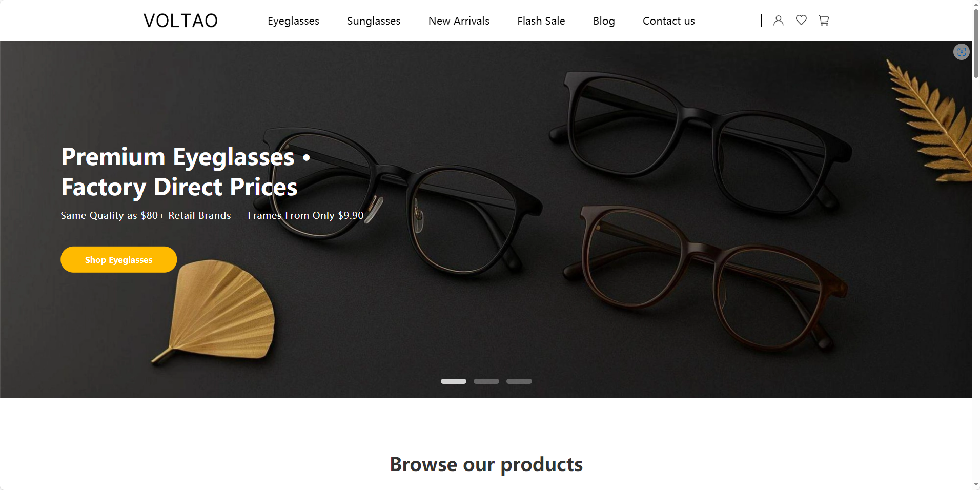Click the VOLTAO logo

(180, 21)
